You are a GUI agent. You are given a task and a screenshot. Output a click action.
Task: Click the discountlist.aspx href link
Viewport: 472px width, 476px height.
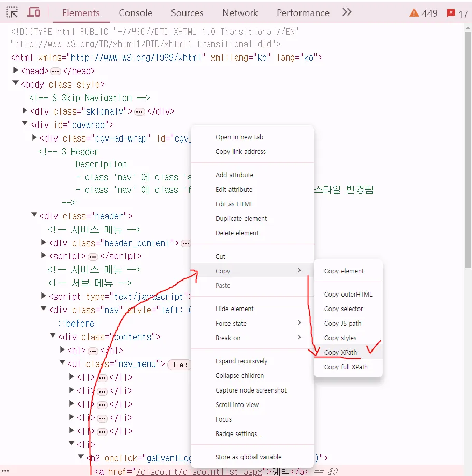(x=199, y=471)
